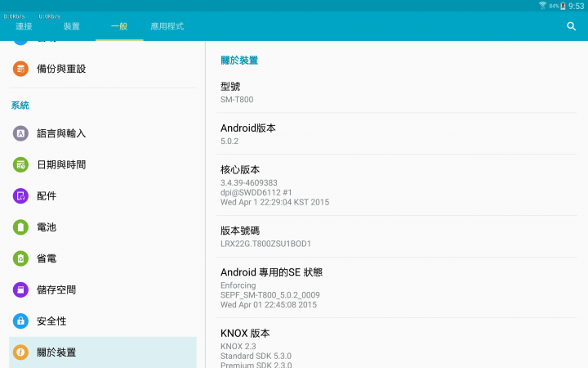Image resolution: width=588 pixels, height=368 pixels.
Task: Open 備份與重設 settings
Action: pos(103,69)
